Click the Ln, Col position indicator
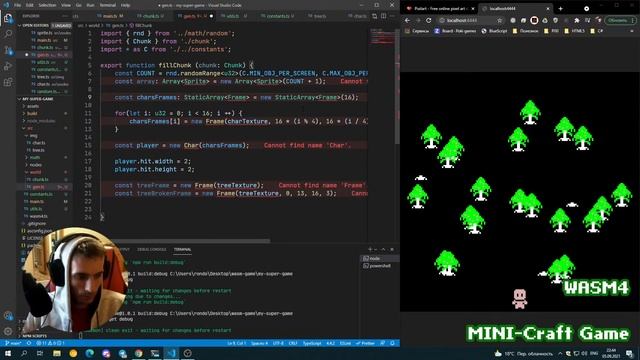Image resolution: width=640 pixels, height=360 pixels. (236, 343)
